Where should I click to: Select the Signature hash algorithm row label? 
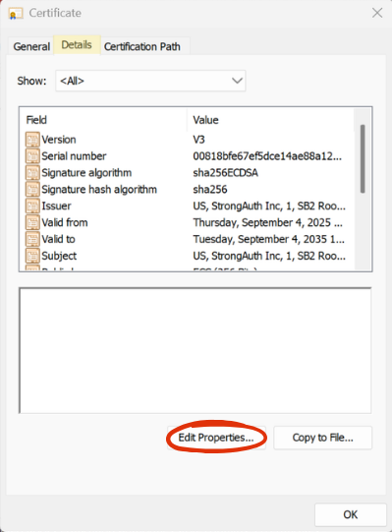[99, 190]
